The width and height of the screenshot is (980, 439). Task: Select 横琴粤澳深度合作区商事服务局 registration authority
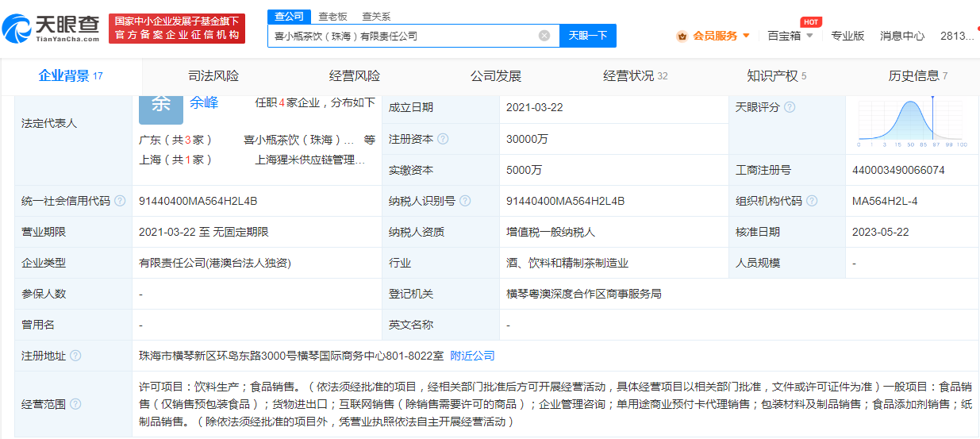tap(583, 294)
